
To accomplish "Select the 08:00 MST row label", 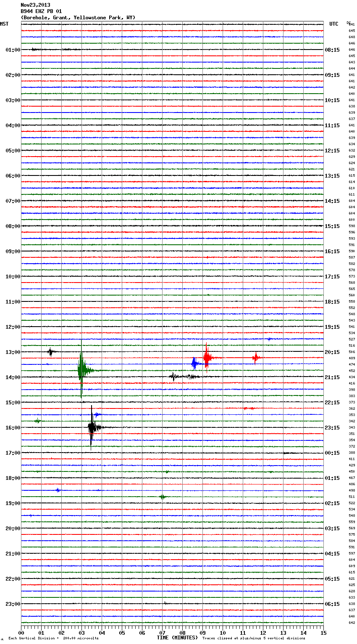I will coord(13,226).
